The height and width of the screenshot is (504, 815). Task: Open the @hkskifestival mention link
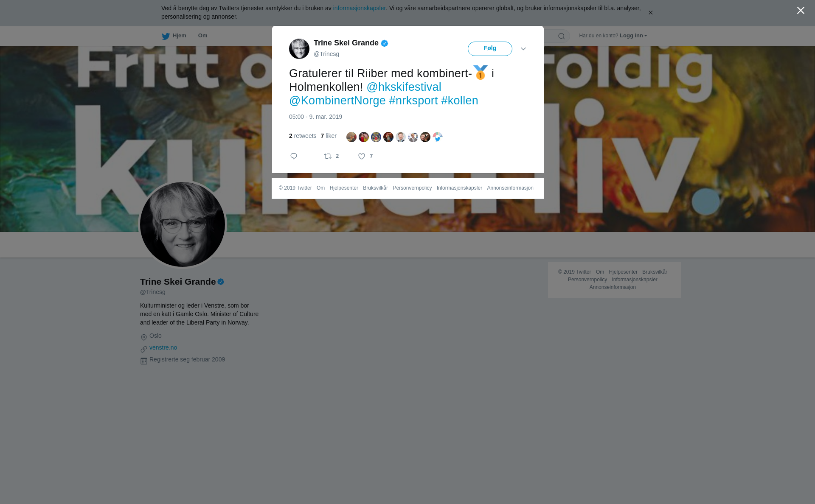404,87
